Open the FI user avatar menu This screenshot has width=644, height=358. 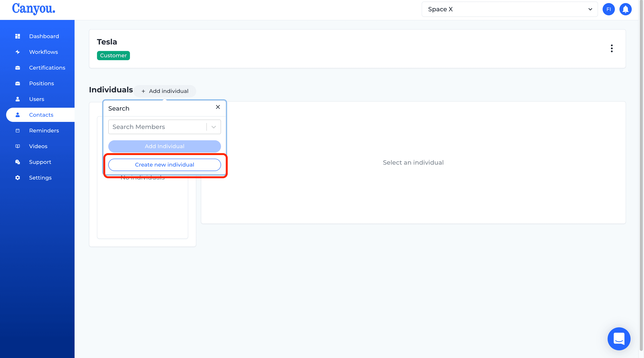609,9
